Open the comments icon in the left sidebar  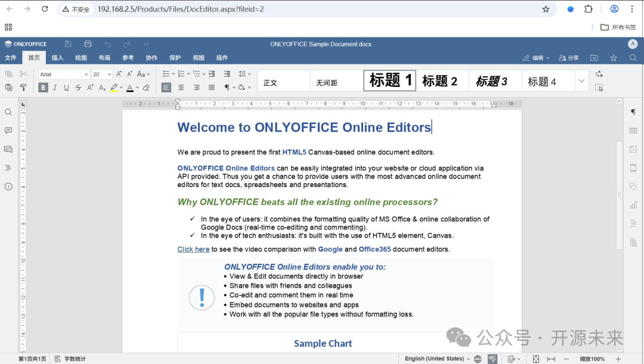click(x=8, y=130)
